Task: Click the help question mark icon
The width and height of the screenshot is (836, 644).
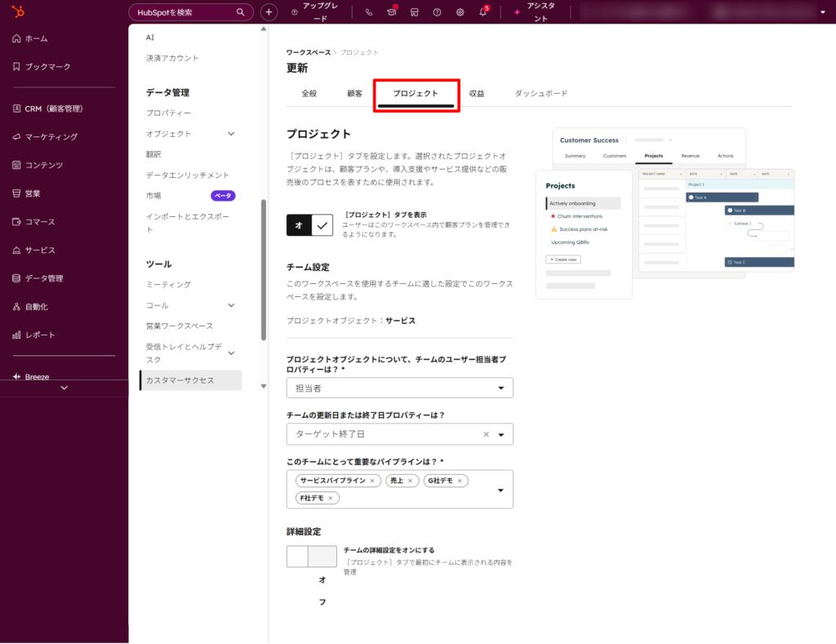Action: (438, 11)
